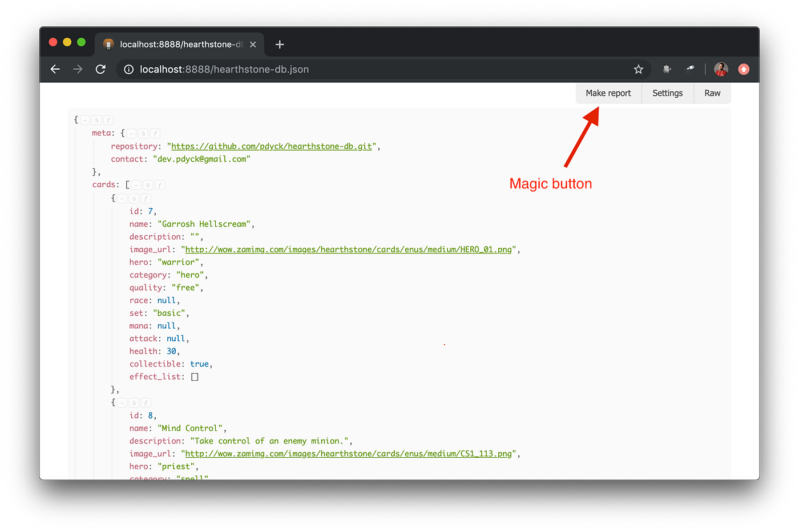Click the hero value "priest"
The height and width of the screenshot is (532, 799).
pos(176,466)
